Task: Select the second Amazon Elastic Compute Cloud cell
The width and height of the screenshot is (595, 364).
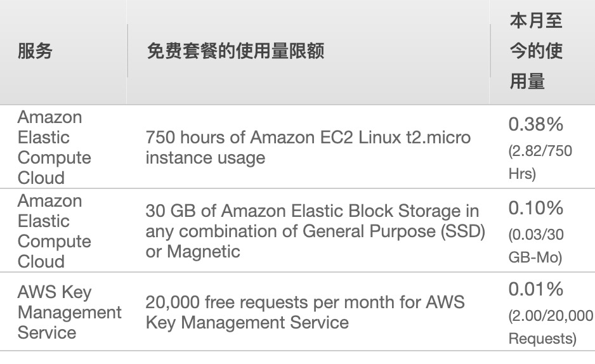Action: (x=55, y=231)
